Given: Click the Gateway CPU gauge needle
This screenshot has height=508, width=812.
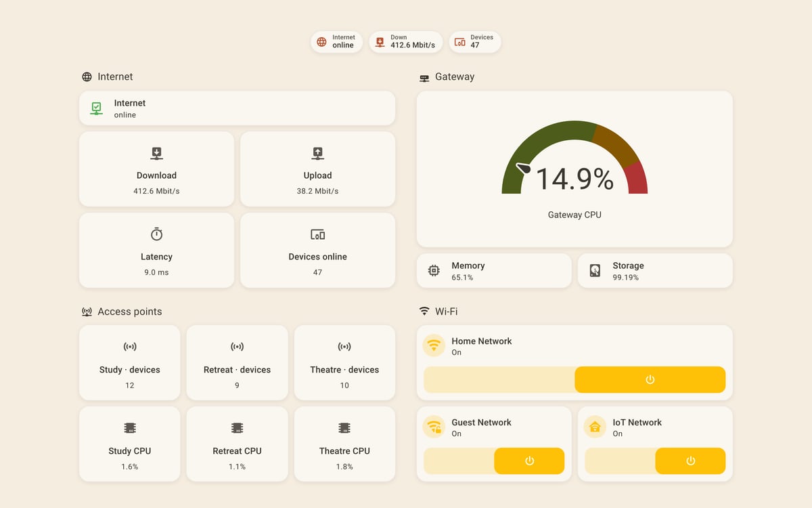Looking at the screenshot, I should [x=524, y=167].
